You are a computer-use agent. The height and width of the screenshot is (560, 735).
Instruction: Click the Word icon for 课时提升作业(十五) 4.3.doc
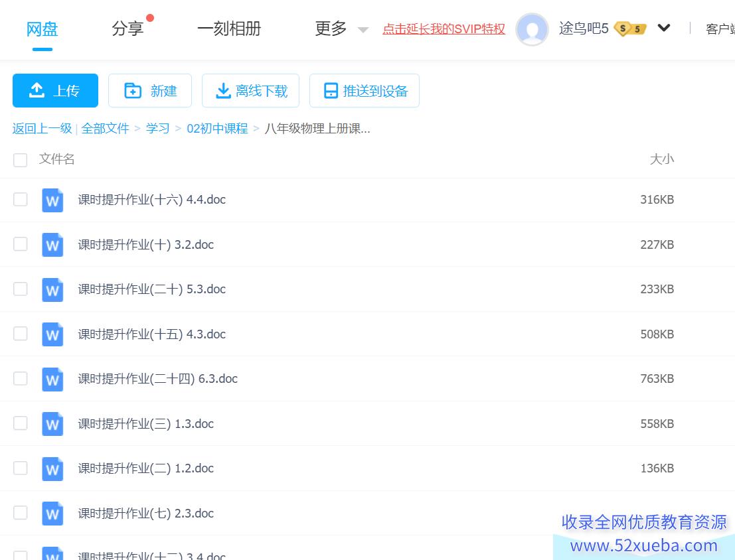(52, 334)
